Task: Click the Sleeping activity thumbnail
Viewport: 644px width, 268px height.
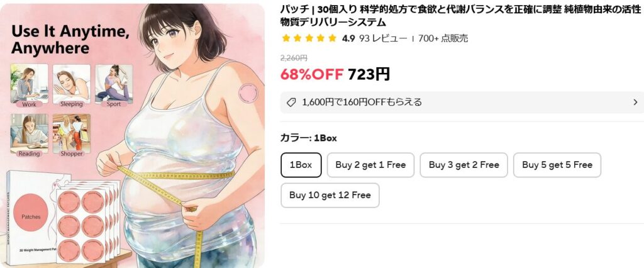Action: click(72, 86)
